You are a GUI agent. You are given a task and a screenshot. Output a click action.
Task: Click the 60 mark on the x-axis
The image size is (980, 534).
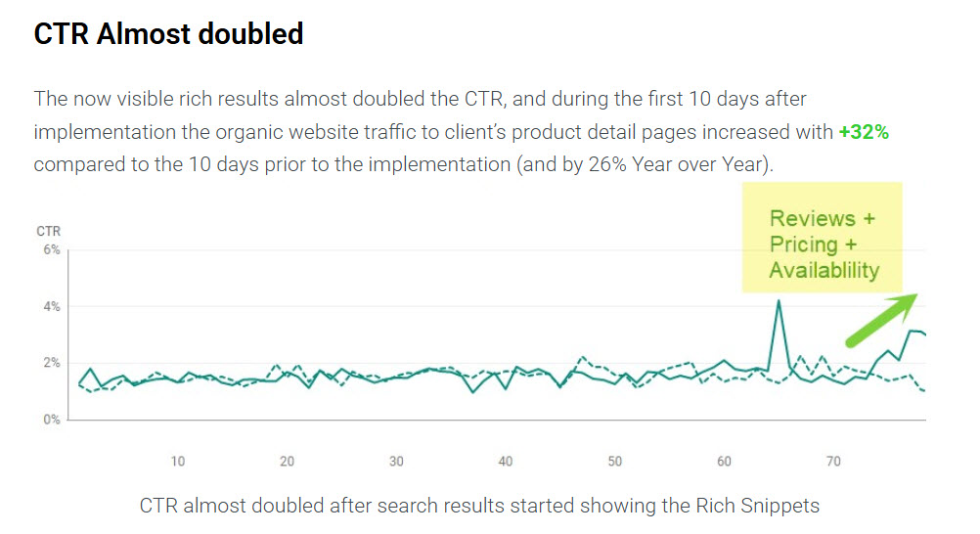(724, 462)
